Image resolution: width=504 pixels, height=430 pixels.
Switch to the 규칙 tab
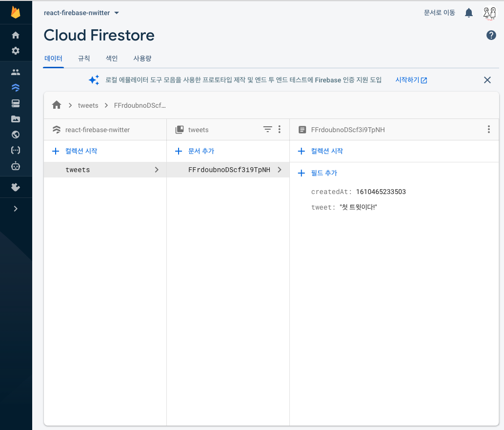pyautogui.click(x=84, y=59)
